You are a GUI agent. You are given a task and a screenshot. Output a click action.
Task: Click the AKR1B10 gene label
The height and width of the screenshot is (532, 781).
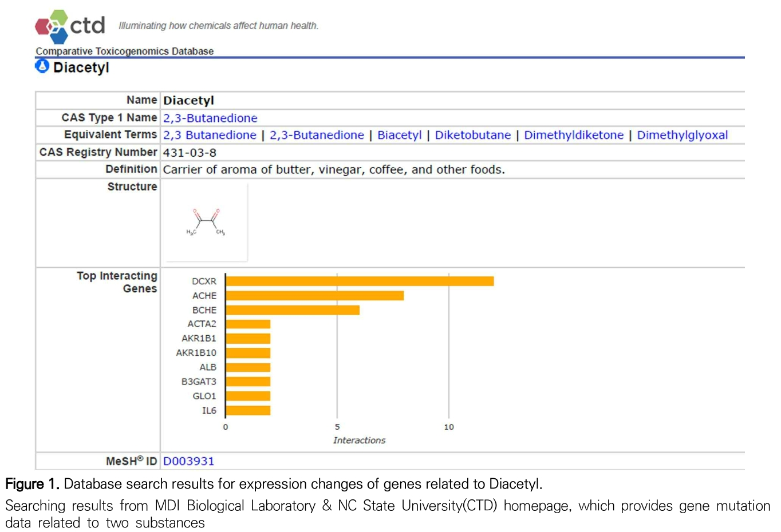pos(196,353)
